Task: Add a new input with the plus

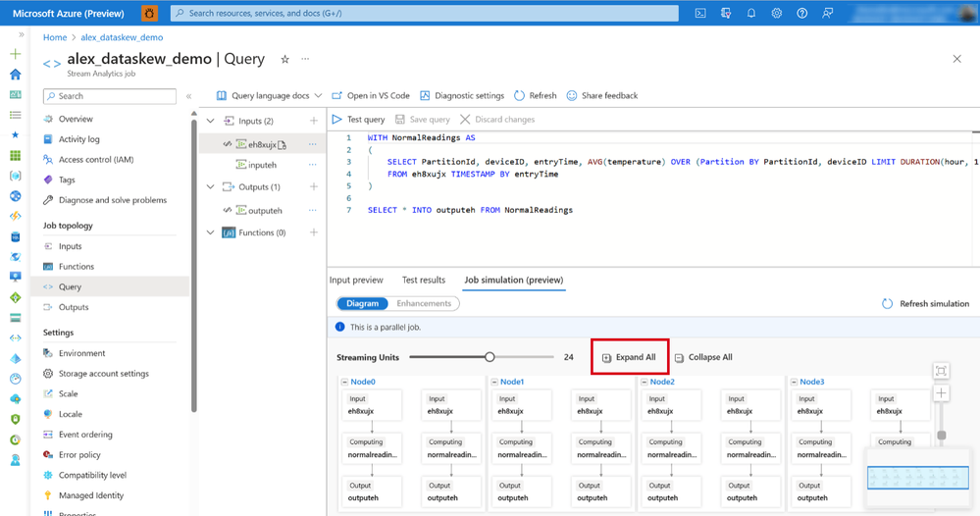Action: click(x=314, y=121)
